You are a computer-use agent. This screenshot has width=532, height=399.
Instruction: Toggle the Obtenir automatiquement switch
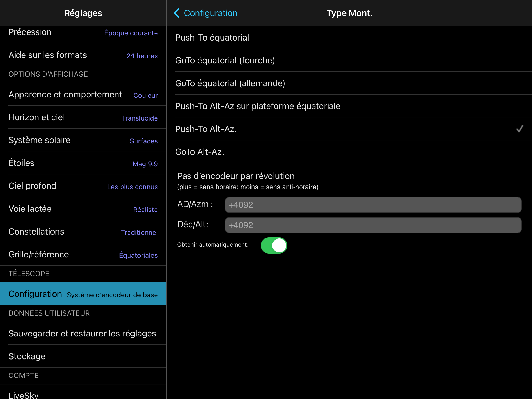[x=274, y=245]
